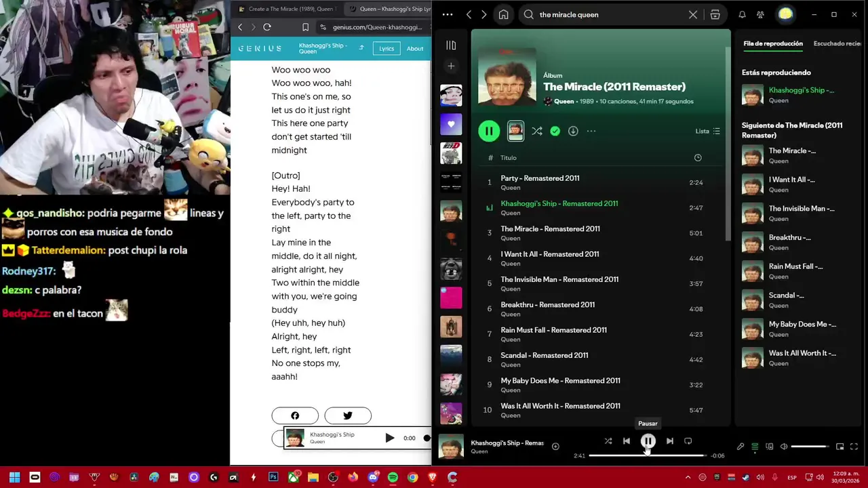Image resolution: width=868 pixels, height=488 pixels.
Task: Share lyrics via the Facebook button
Action: pyautogui.click(x=295, y=415)
